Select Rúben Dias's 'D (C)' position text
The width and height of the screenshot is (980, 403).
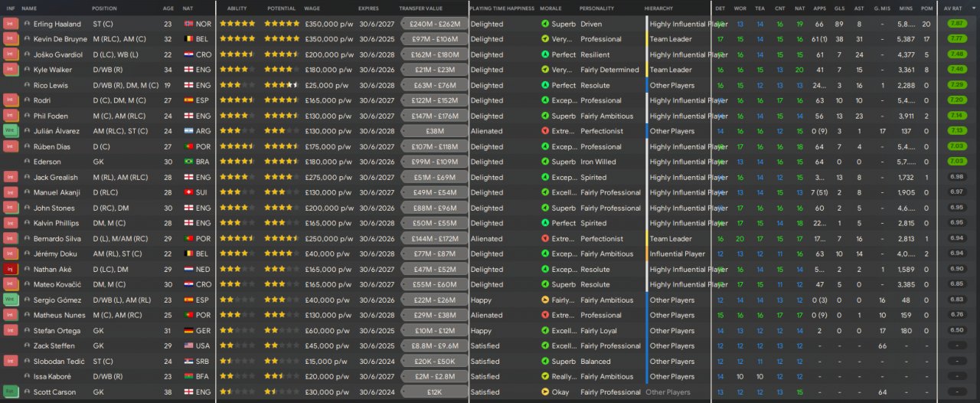tap(101, 146)
